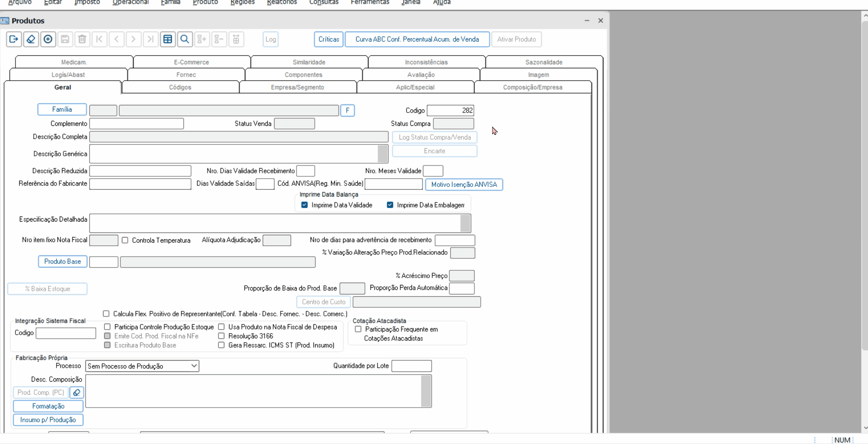Tick Participa Controle Produção Estoque
This screenshot has height=444, width=868.
(x=108, y=327)
